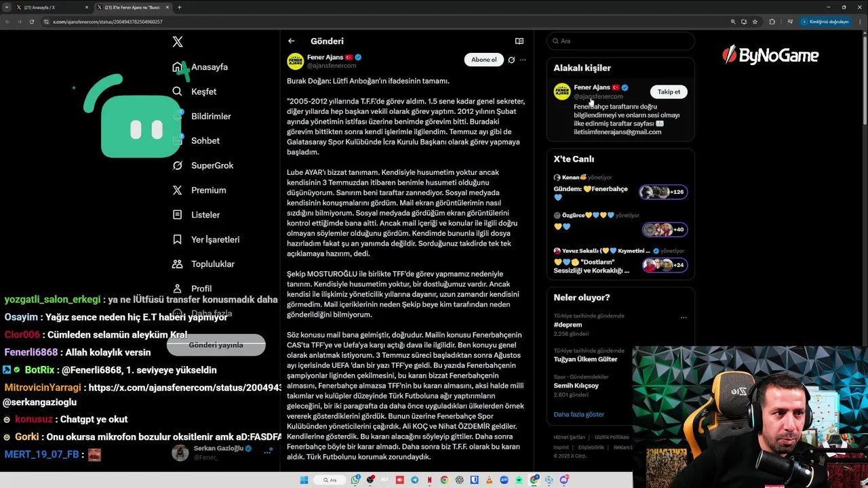Open a new browser tab

tap(179, 7)
